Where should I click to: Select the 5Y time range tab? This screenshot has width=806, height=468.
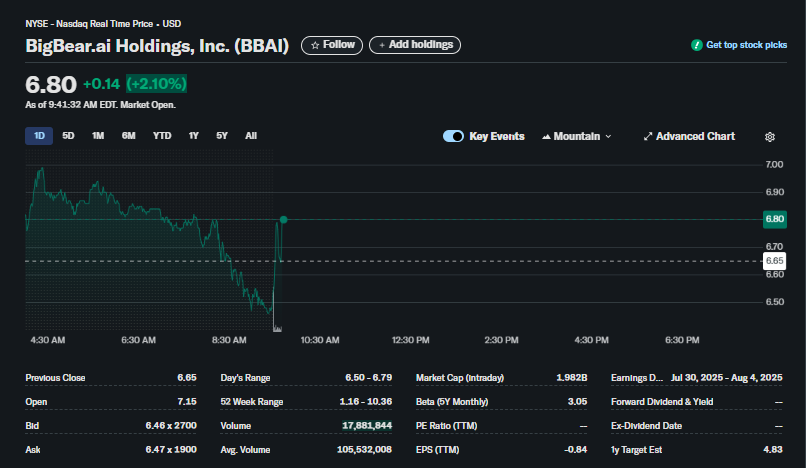pos(222,136)
